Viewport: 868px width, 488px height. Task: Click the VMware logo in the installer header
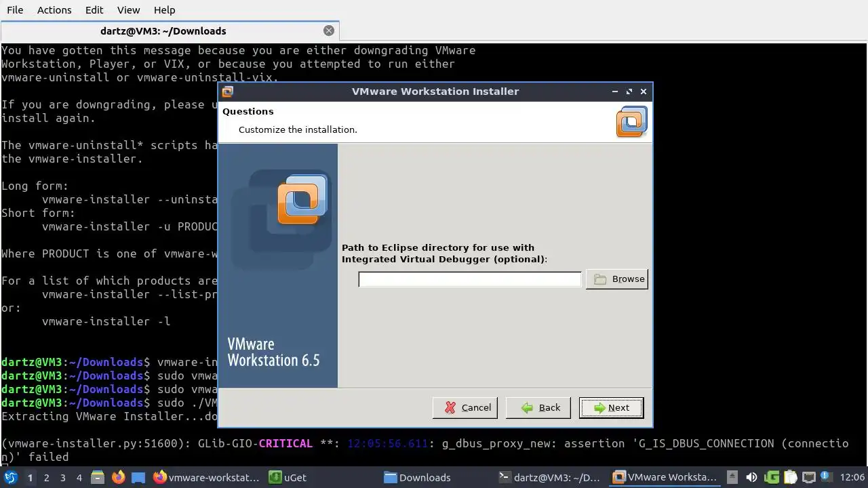coord(632,122)
